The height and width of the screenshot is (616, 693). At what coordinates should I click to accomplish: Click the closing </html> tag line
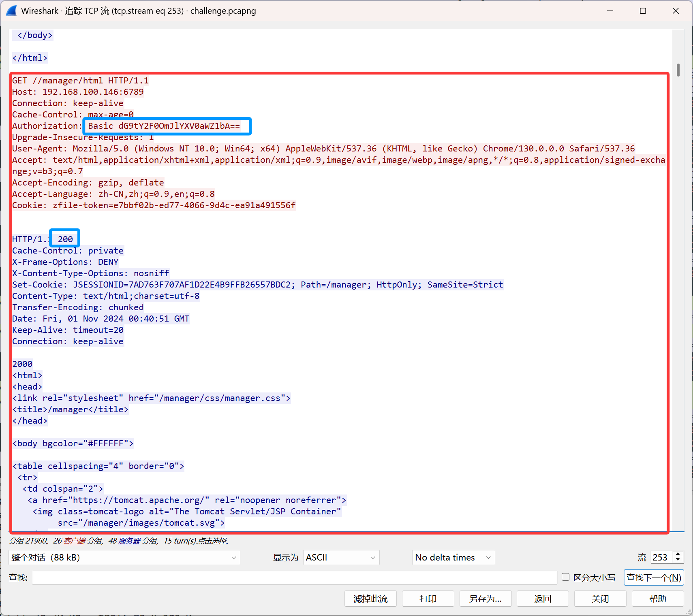coord(30,58)
